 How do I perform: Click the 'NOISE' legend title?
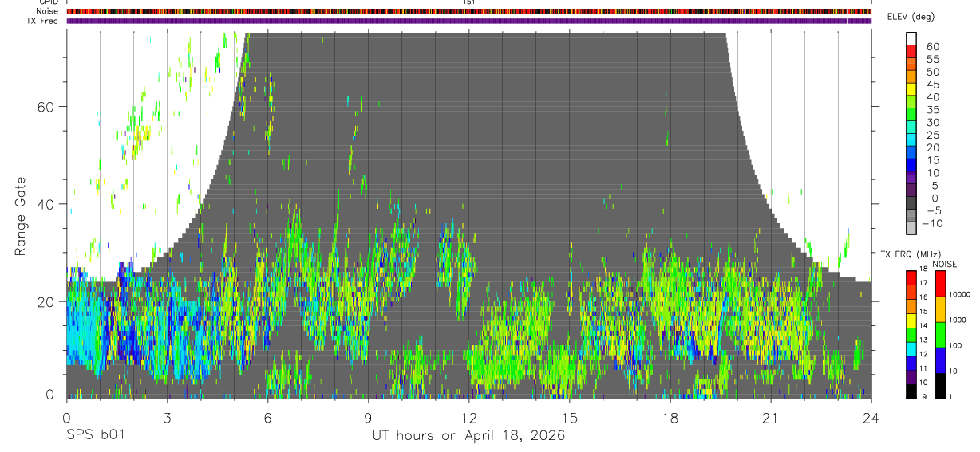click(x=943, y=264)
